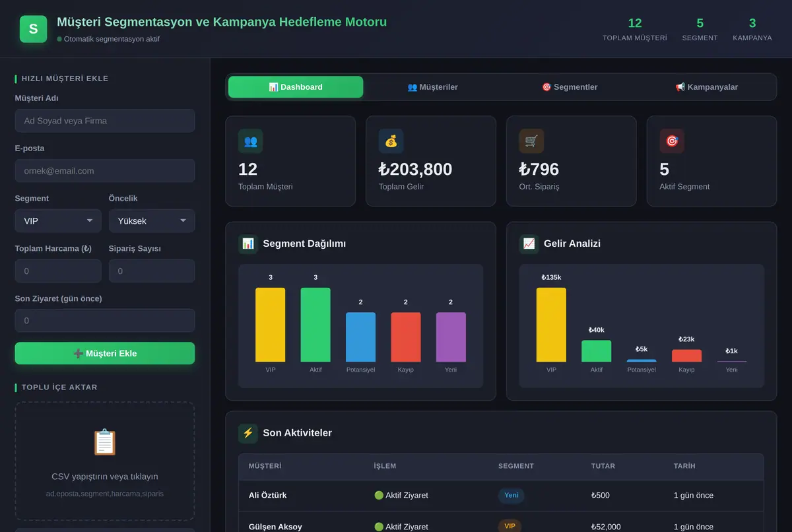Focus the Müşteri Adı input field

(105, 121)
